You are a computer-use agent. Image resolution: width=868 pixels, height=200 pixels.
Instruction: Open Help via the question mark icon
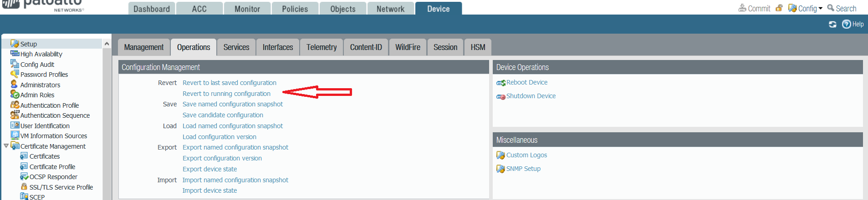tap(846, 25)
